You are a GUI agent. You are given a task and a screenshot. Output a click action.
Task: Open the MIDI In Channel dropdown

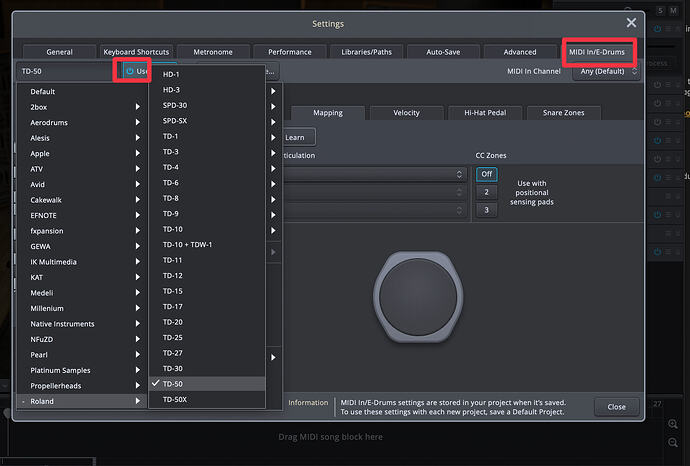(x=606, y=71)
